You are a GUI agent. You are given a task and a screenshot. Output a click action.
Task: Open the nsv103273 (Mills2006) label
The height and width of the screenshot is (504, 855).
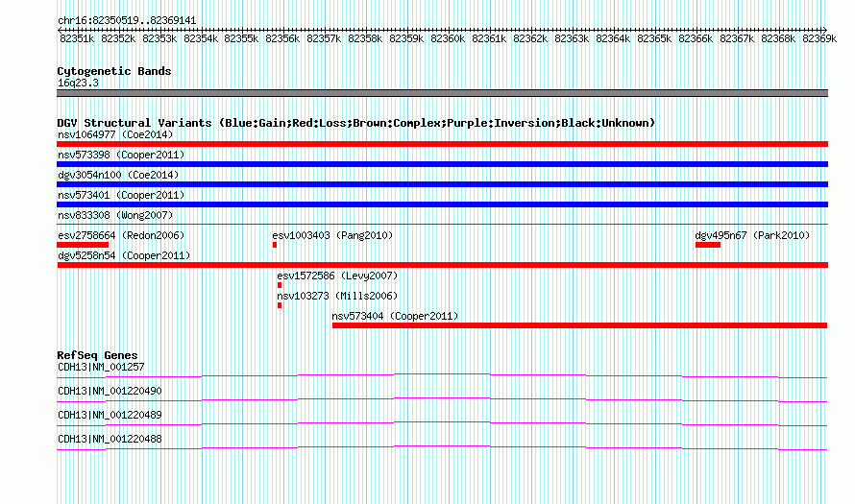pos(337,296)
